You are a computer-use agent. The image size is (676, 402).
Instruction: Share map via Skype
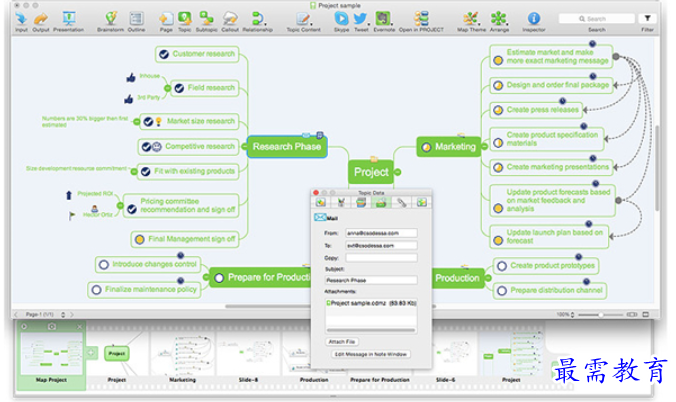click(x=341, y=22)
